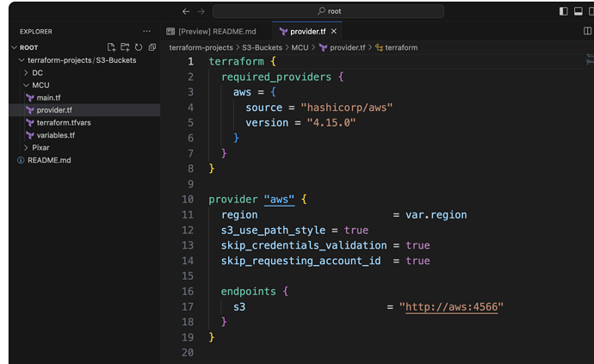Click the "hashicorp/aws" source string

[347, 108]
